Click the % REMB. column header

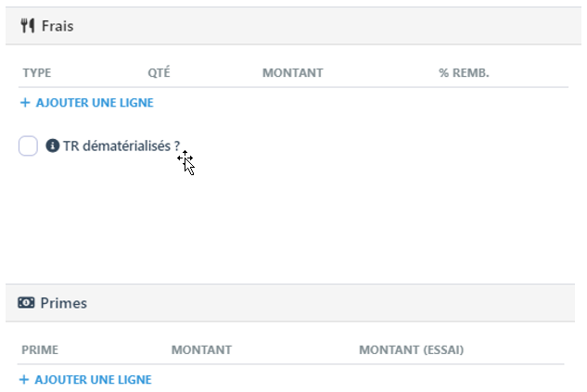464,72
